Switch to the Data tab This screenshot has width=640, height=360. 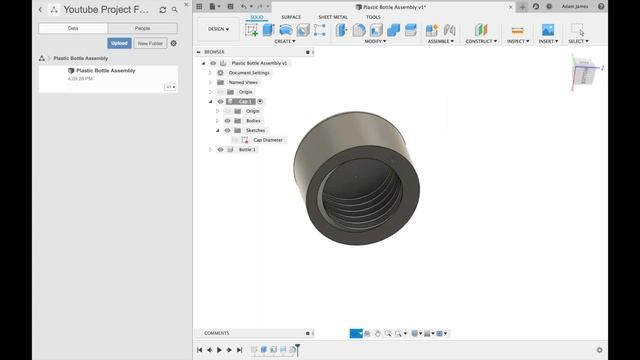pos(73,28)
